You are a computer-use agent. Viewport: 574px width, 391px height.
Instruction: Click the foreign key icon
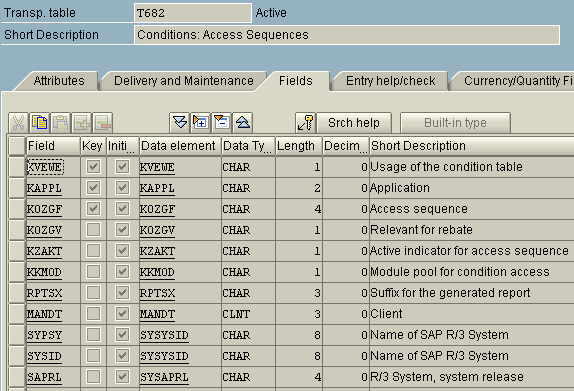pyautogui.click(x=305, y=123)
